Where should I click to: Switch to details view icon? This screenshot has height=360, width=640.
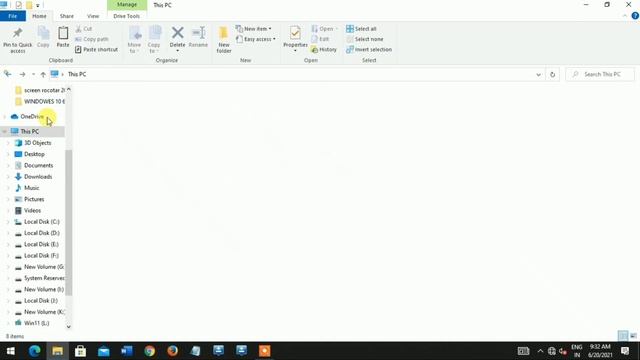click(623, 336)
